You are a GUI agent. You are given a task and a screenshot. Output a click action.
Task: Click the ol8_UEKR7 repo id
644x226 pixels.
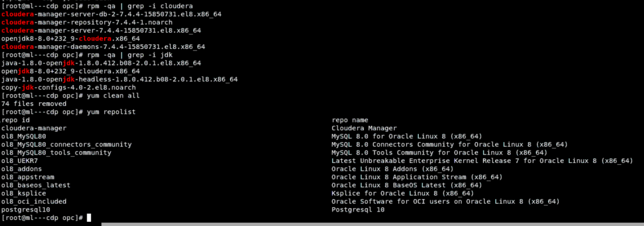point(19,161)
